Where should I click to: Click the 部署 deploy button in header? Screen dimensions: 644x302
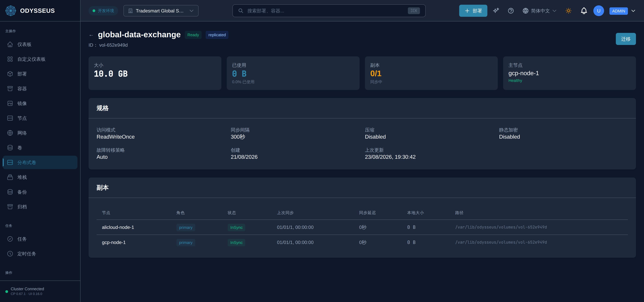coord(473,11)
